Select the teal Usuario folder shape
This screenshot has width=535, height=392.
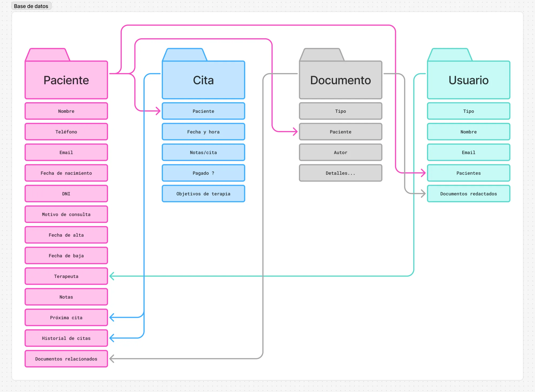click(x=469, y=74)
